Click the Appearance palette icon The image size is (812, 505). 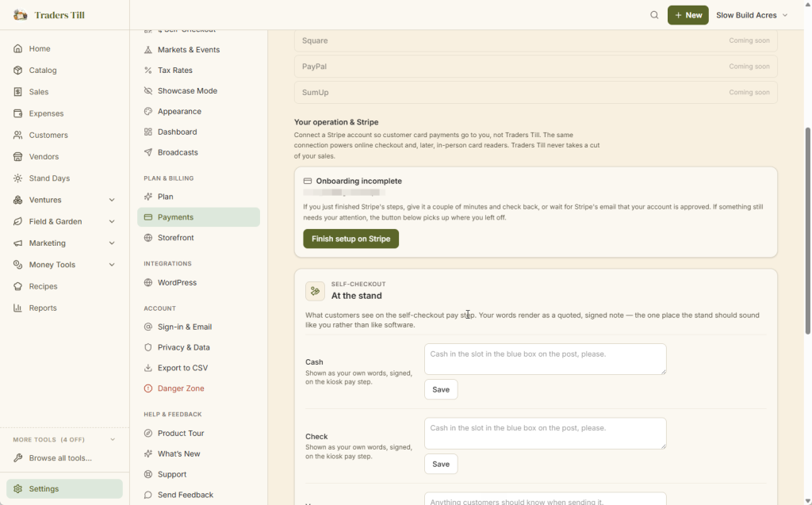click(148, 111)
